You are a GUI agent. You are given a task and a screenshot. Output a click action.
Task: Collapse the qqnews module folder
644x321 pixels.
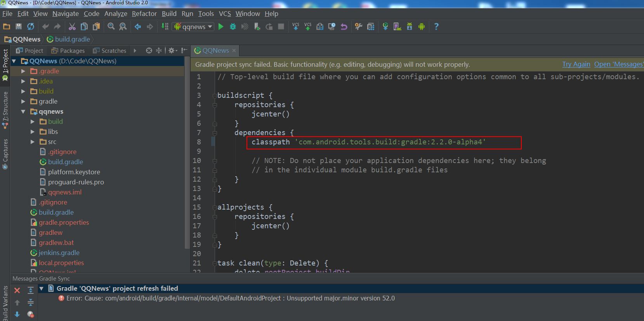tap(23, 111)
